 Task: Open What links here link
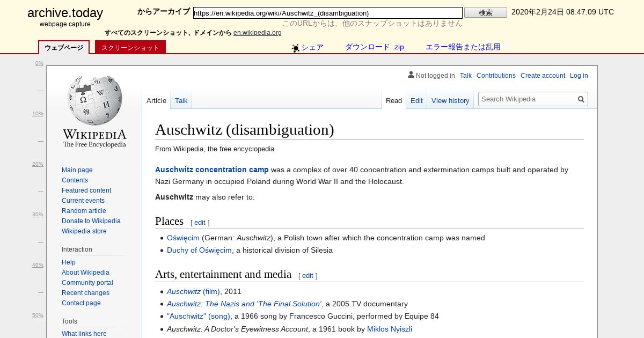pyautogui.click(x=84, y=334)
